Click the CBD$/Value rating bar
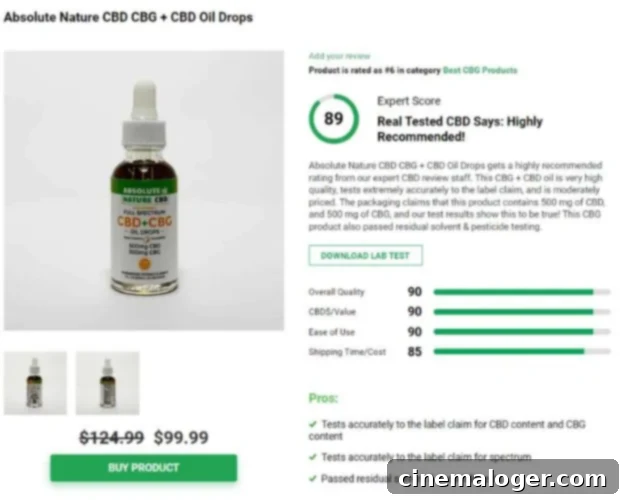 [522, 312]
